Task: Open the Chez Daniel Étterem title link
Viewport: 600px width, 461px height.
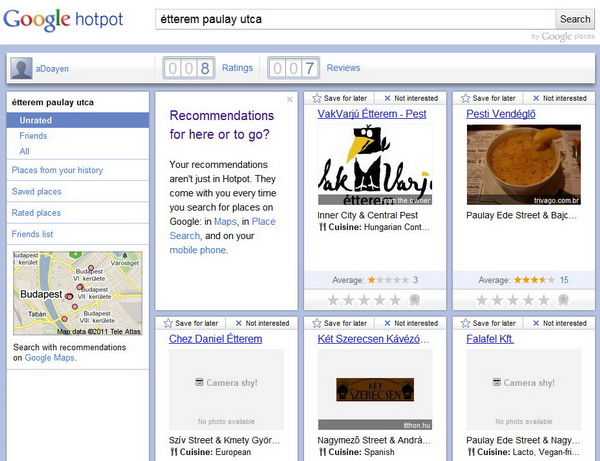Action: point(215,339)
